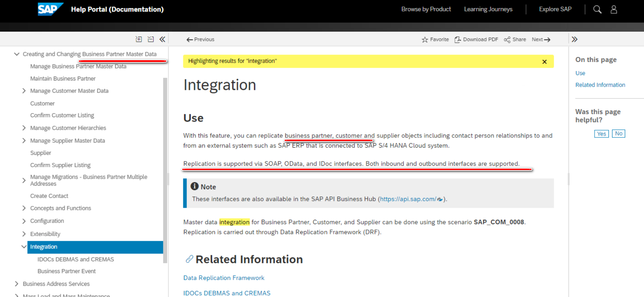Screen dimensions: 644x297
Task: Jump to Use section link
Action: 580,73
